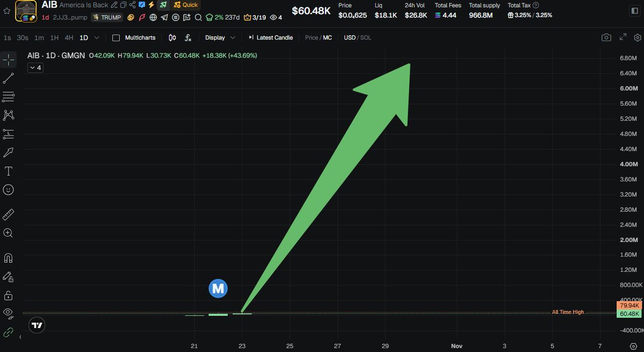Open the TradingView logo
644x352 pixels.
tap(36, 325)
